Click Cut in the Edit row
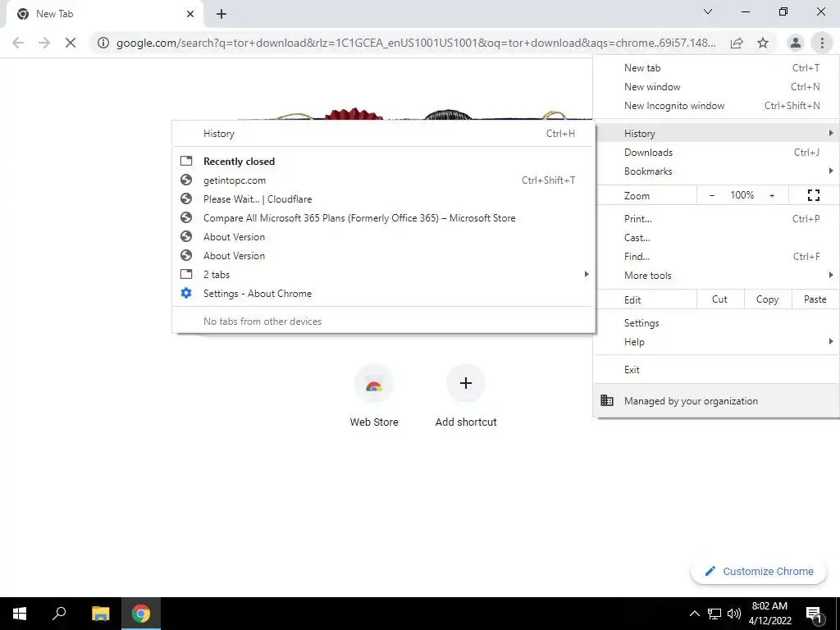The image size is (840, 630). (720, 299)
